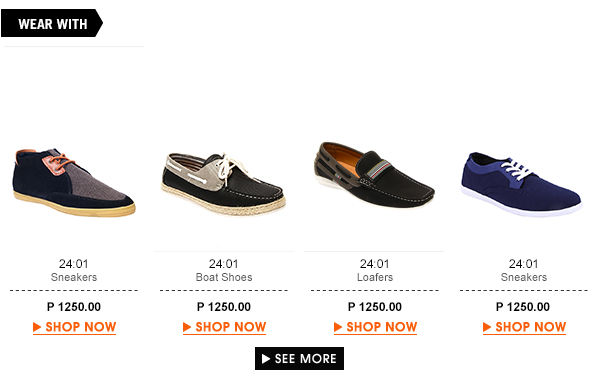Click Shop Now under Loafers

click(x=375, y=327)
